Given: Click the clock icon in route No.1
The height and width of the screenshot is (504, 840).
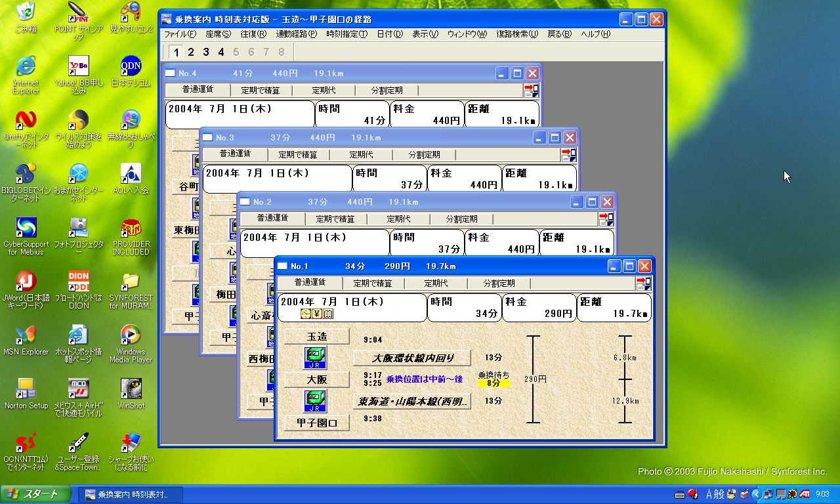Looking at the screenshot, I should click(x=306, y=314).
